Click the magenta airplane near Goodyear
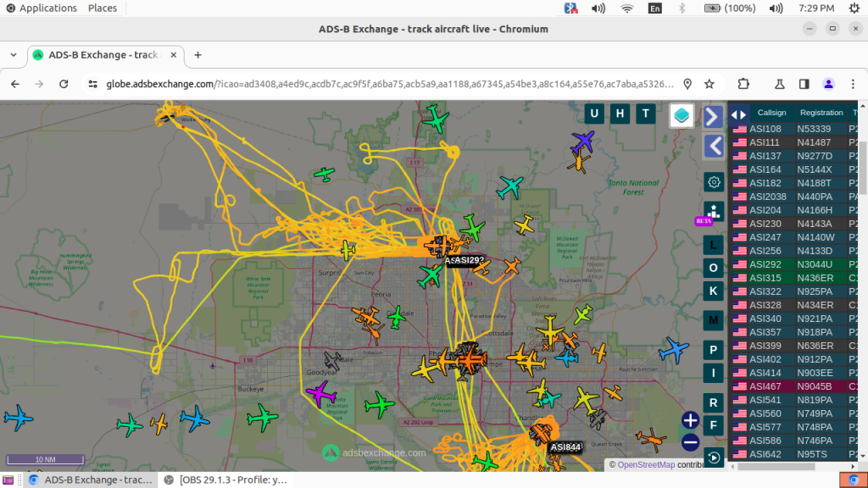This screenshot has height=488, width=868. coord(321,395)
